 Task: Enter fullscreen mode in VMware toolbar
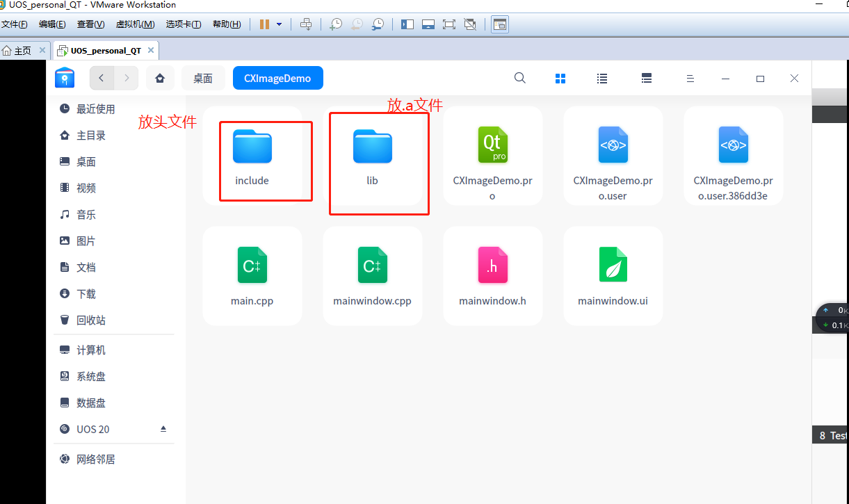449,24
